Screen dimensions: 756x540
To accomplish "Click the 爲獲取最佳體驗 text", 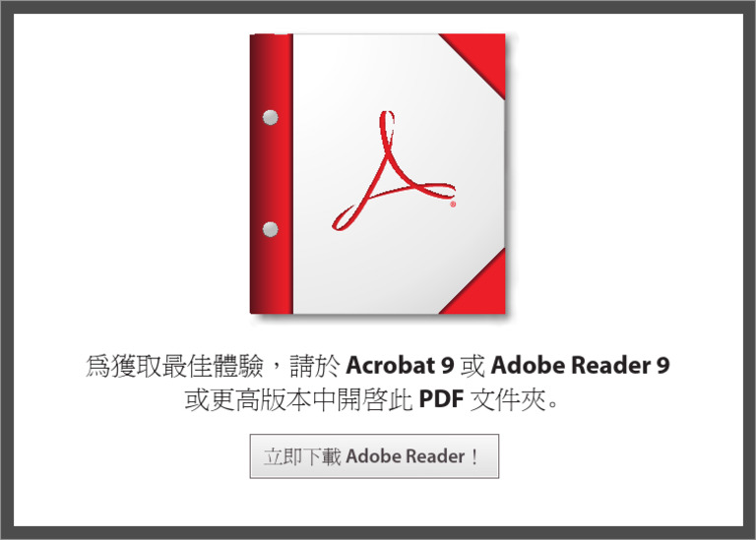I will (174, 366).
